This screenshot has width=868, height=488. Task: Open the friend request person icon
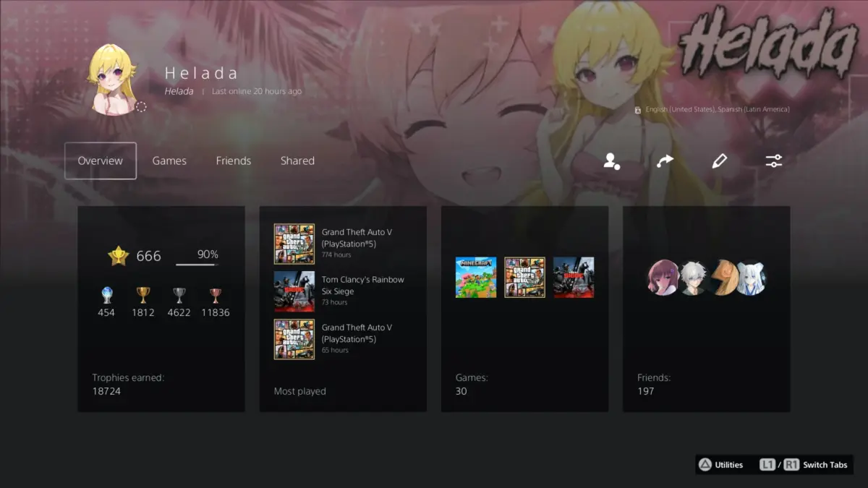[x=612, y=161]
